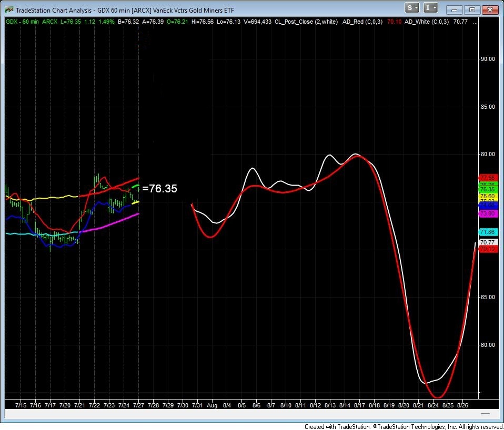Click the horizontal scroll handle below the chart
This screenshot has width=504, height=430.
click(486, 414)
